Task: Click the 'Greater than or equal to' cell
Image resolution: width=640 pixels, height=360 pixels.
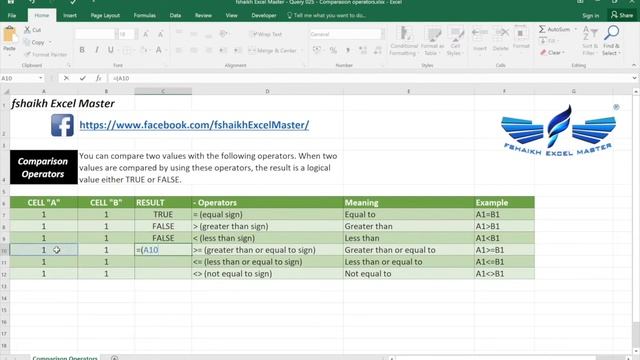Action: pyautogui.click(x=409, y=250)
